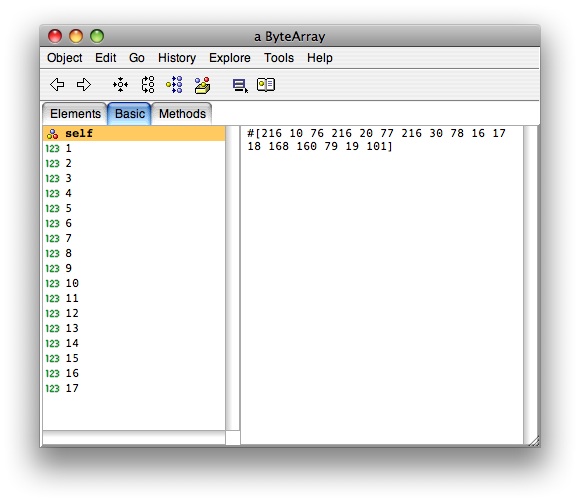Click the back arrow toolbar icon

click(x=57, y=84)
